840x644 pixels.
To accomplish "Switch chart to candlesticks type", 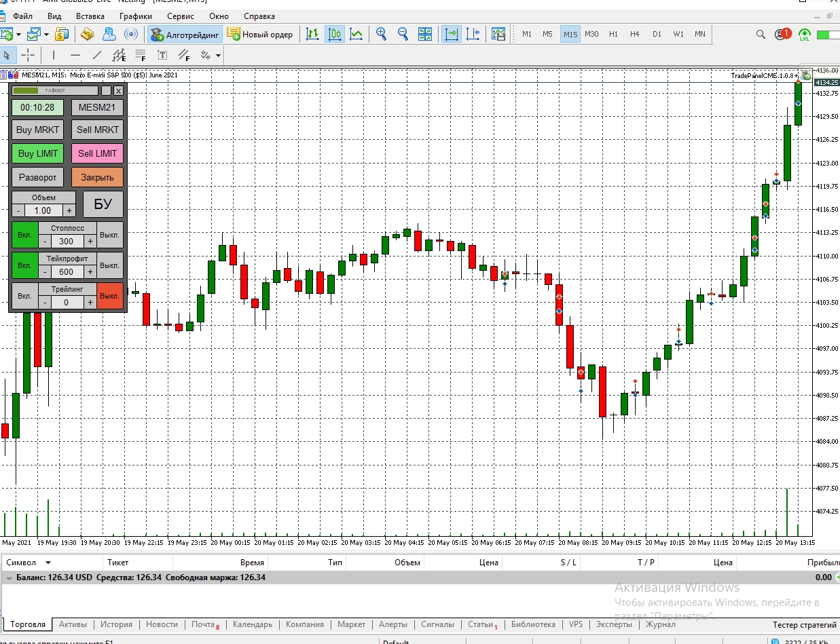I will pos(334,34).
